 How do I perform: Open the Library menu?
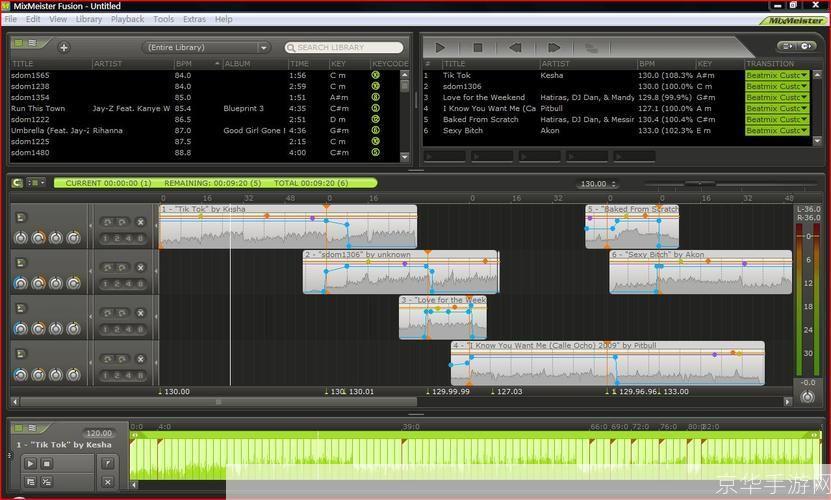(x=89, y=19)
